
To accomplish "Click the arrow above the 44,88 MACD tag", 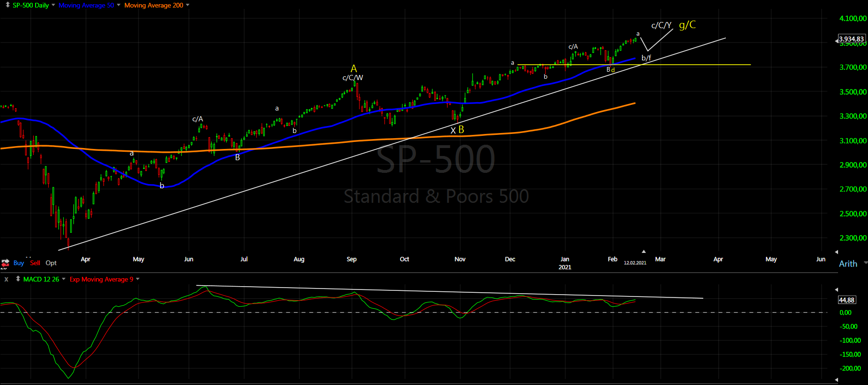I will click(x=837, y=290).
